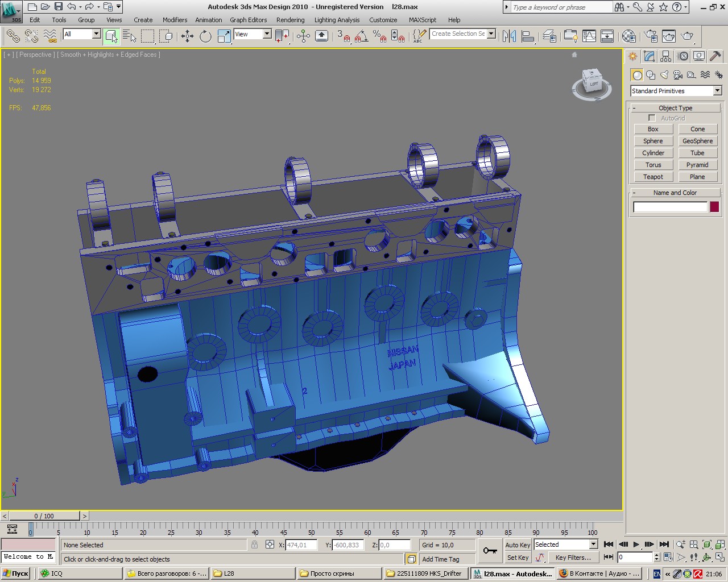Open the Modifiers menu

[x=175, y=20]
